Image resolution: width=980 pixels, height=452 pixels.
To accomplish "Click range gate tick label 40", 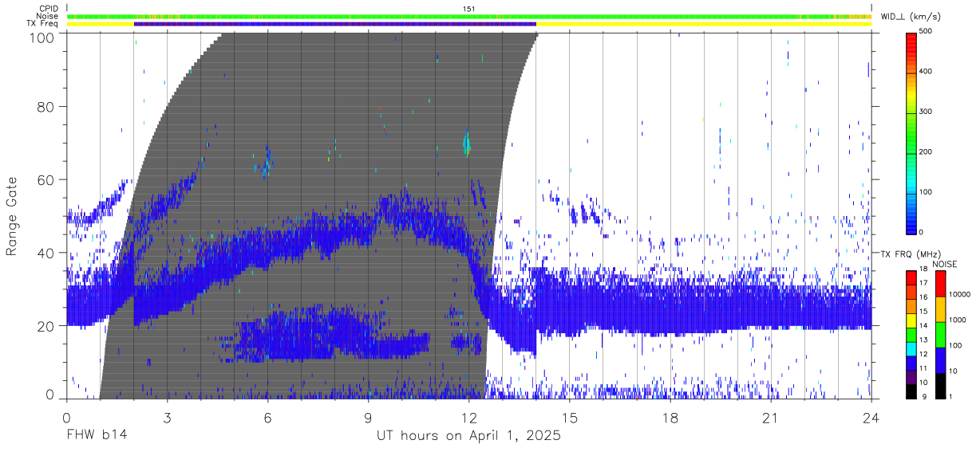I will tap(46, 253).
